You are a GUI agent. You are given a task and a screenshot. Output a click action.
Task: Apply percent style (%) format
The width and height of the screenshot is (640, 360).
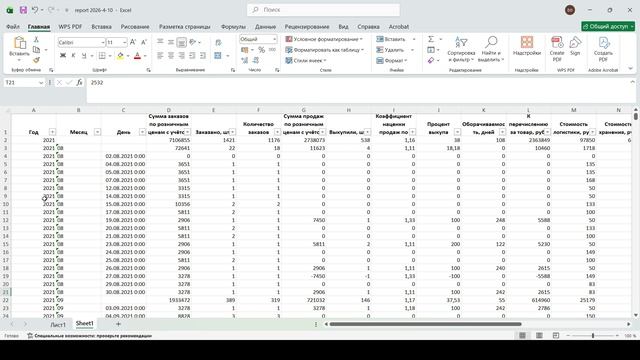point(261,50)
